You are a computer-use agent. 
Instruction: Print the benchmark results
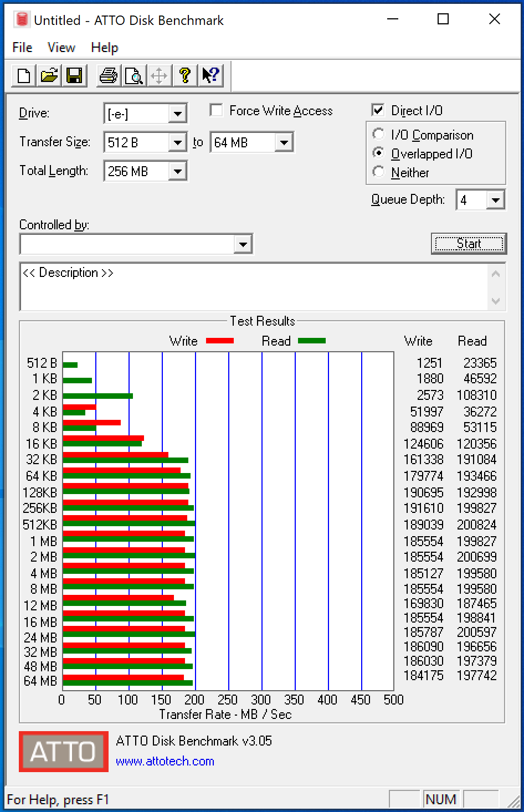(107, 75)
